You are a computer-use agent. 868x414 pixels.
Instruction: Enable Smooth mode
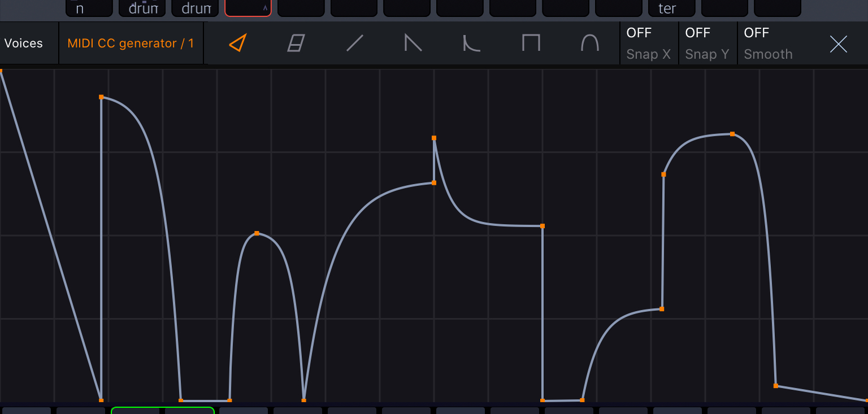pyautogui.click(x=768, y=43)
